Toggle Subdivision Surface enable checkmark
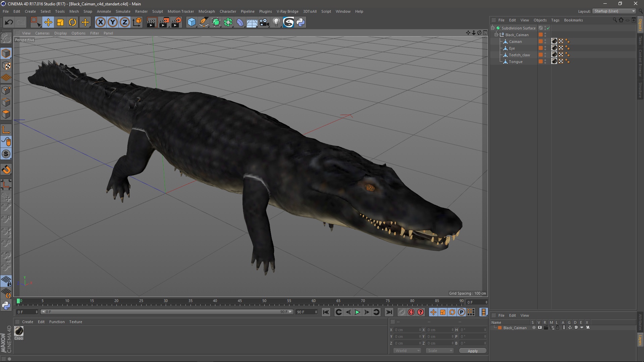This screenshot has height=362, width=644. (548, 28)
